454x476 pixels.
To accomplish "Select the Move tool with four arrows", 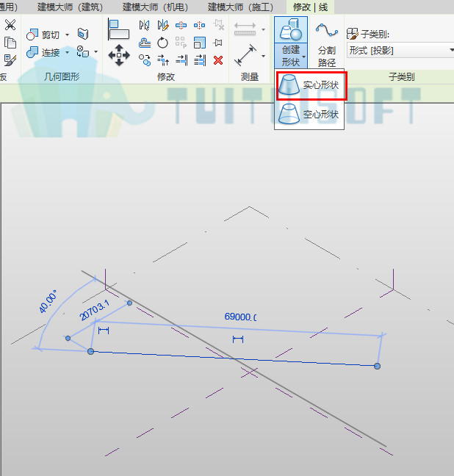I will 119,55.
